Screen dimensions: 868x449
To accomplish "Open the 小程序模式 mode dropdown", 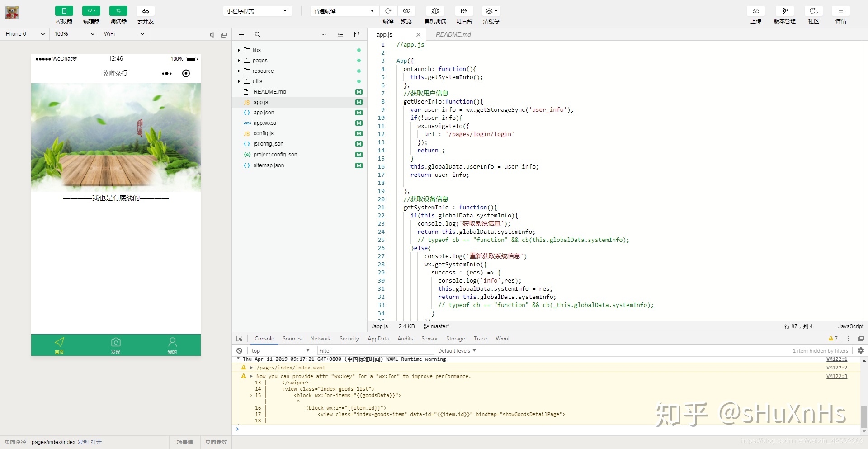I will tap(257, 11).
